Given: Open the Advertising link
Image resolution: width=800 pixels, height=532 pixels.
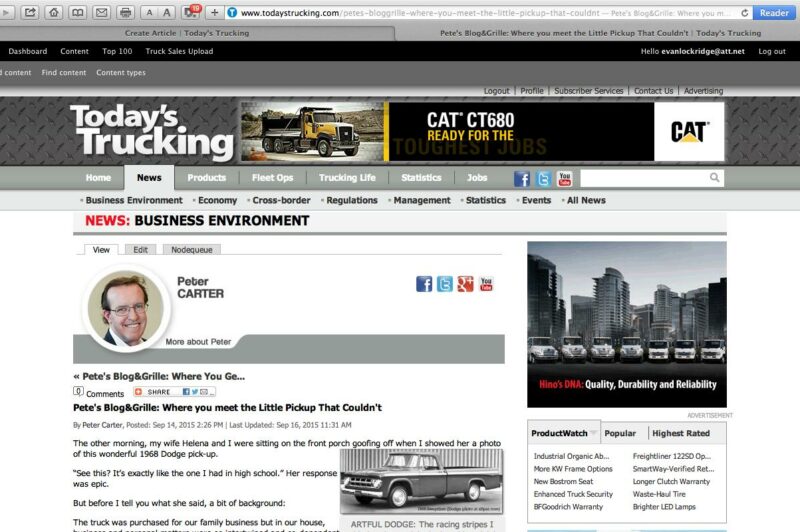Looking at the screenshot, I should pyautogui.click(x=703, y=91).
